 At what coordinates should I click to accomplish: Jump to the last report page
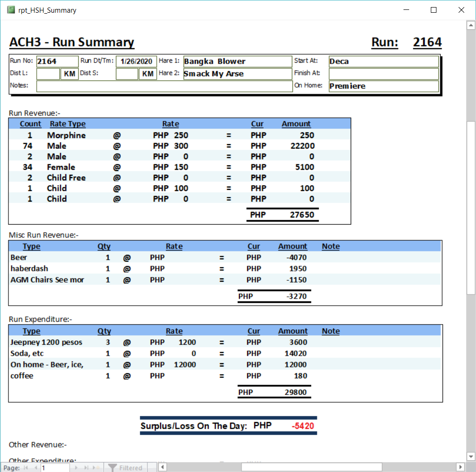pyautogui.click(x=86, y=468)
